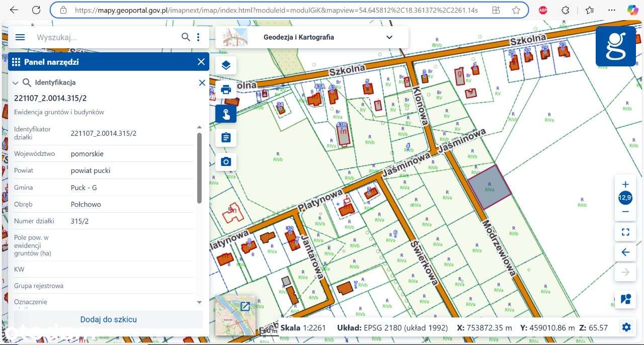Click the 315/2 numer działki value

point(79,221)
